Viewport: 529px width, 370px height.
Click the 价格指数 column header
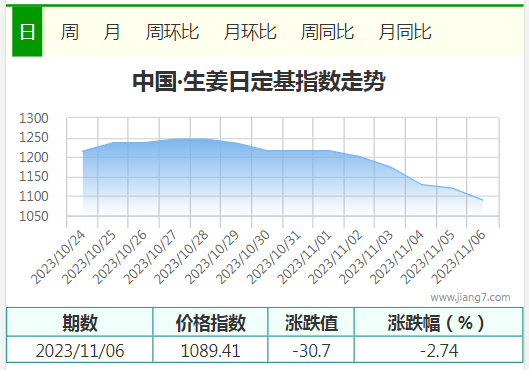pyautogui.click(x=210, y=322)
